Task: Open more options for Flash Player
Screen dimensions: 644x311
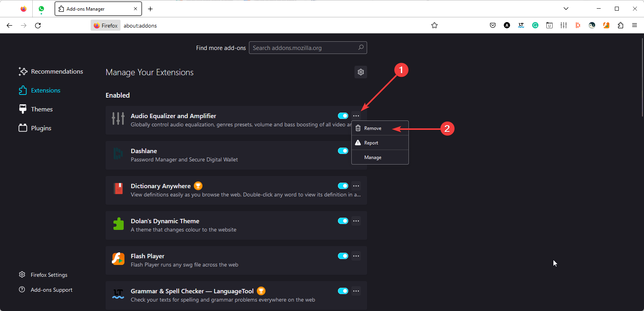Action: point(356,256)
